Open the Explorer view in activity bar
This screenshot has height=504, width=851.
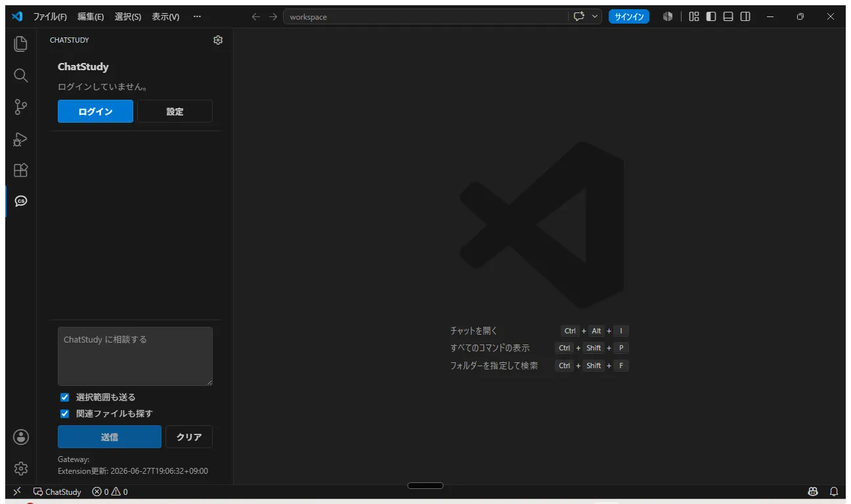click(21, 44)
